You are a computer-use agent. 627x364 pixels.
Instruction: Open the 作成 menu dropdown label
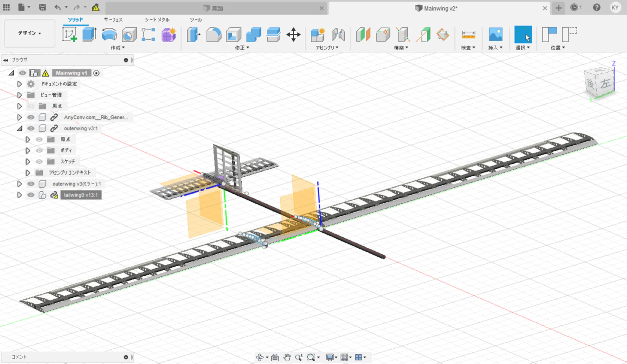coord(117,48)
